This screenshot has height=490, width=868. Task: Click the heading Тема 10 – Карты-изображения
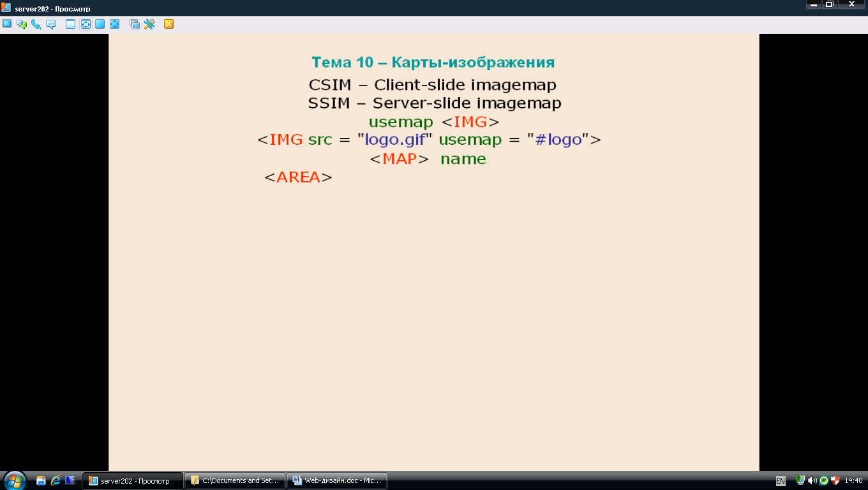click(433, 63)
